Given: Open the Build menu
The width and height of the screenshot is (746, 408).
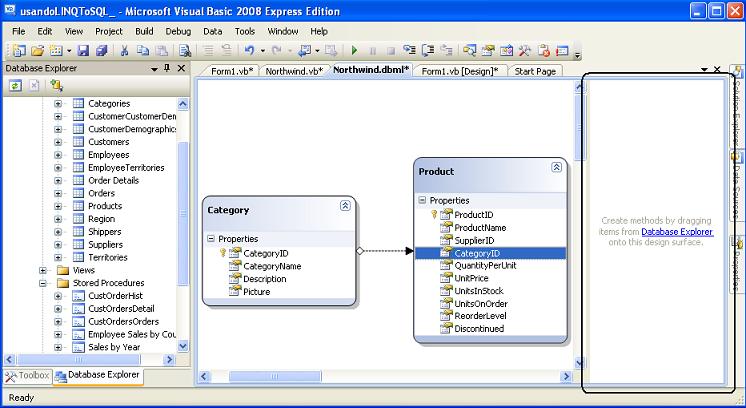Looking at the screenshot, I should pos(144,31).
